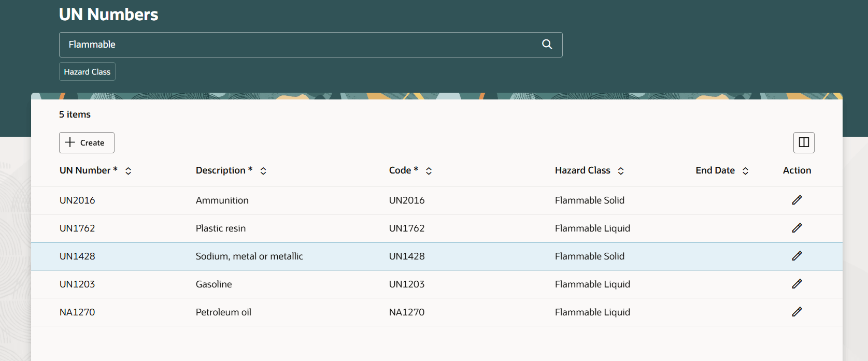Sort by End Date column
This screenshot has height=361, width=868.
pyautogui.click(x=745, y=171)
